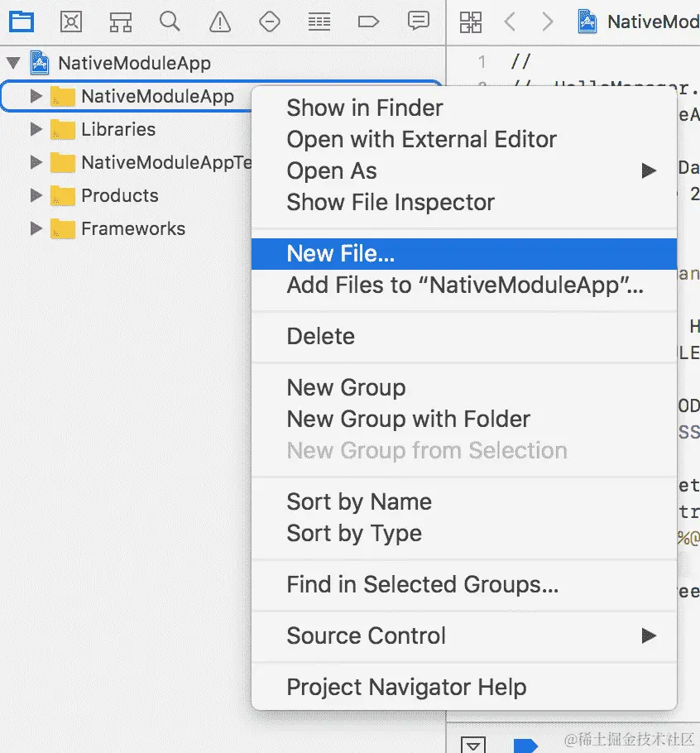The width and height of the screenshot is (700, 753).
Task: Choose New Group
Action: pyautogui.click(x=464, y=387)
